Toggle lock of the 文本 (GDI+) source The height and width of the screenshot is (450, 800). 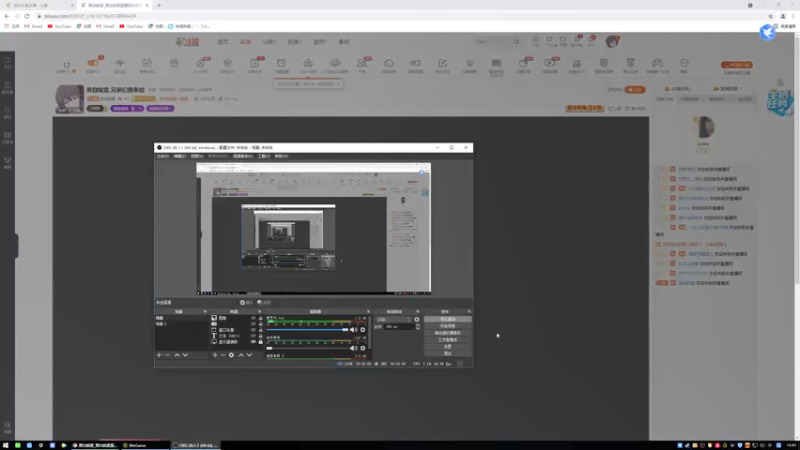261,336
